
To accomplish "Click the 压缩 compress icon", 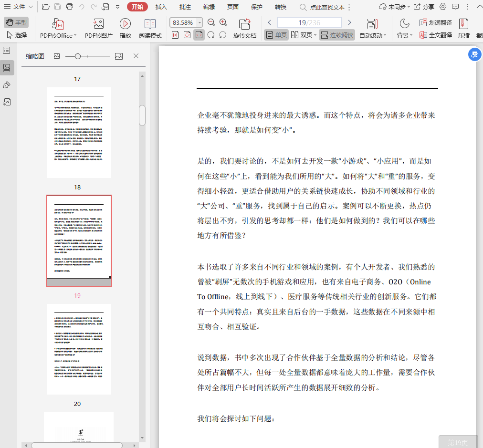I will [x=463, y=24].
